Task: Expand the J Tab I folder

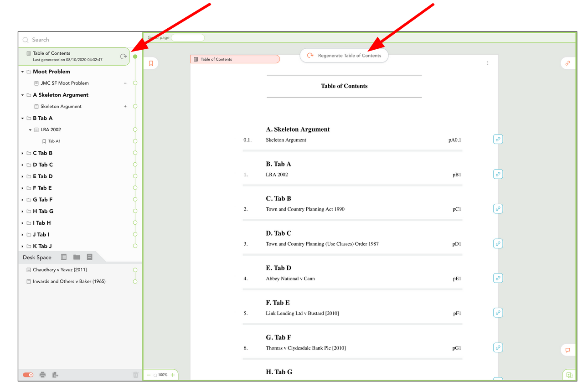Action: (x=23, y=235)
